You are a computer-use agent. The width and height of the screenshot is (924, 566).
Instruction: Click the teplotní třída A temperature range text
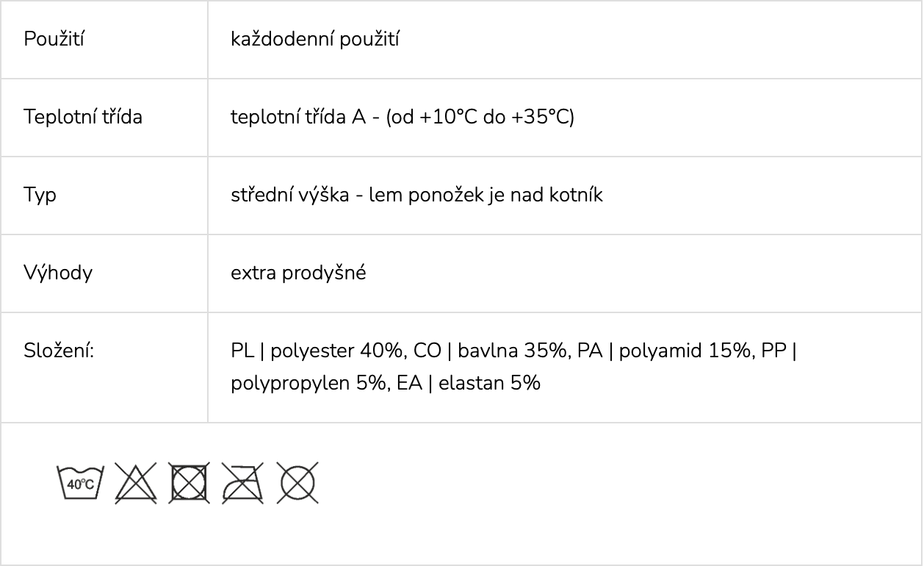403,117
